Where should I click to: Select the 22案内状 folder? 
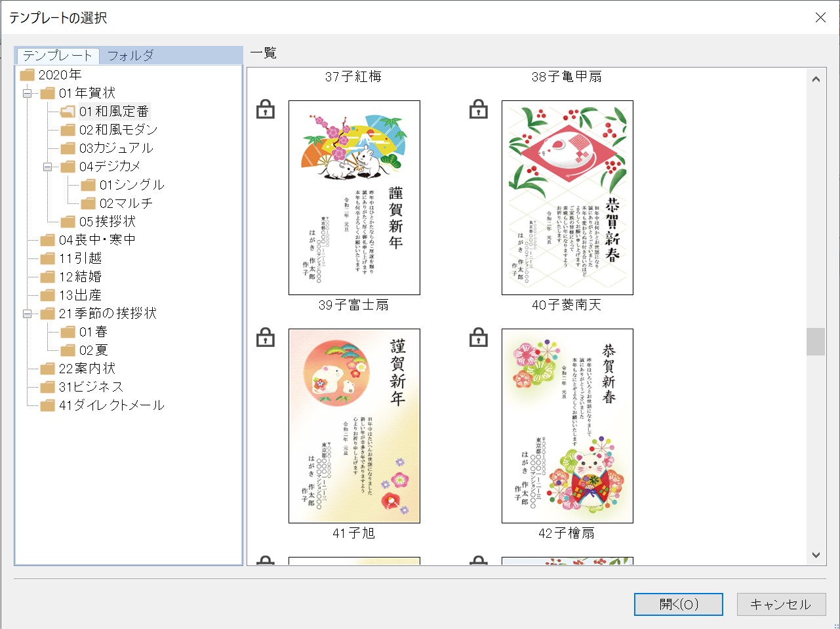[77, 369]
